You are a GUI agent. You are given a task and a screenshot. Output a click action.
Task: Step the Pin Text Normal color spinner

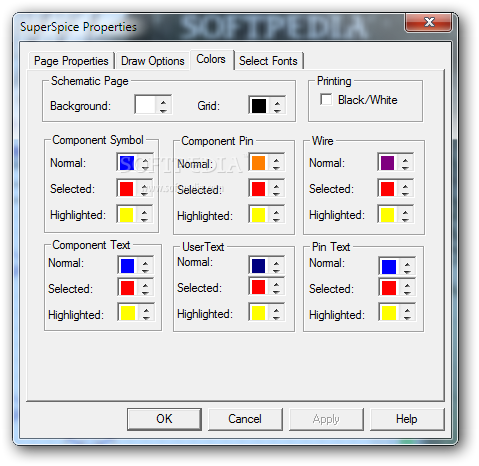click(407, 267)
